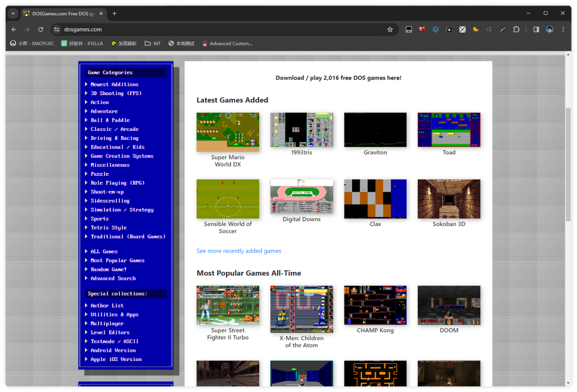Toggle the browser side panel
The width and height of the screenshot is (577, 392).
click(536, 29)
